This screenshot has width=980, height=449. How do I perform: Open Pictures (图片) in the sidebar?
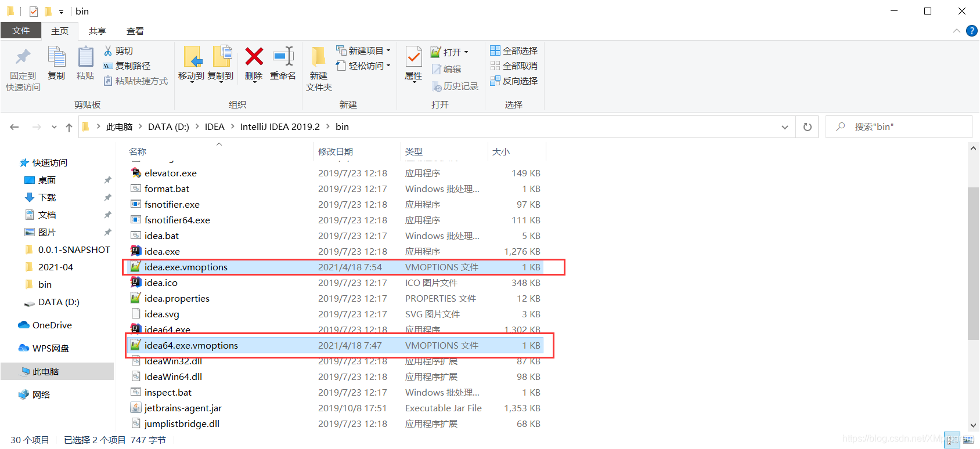coord(47,233)
